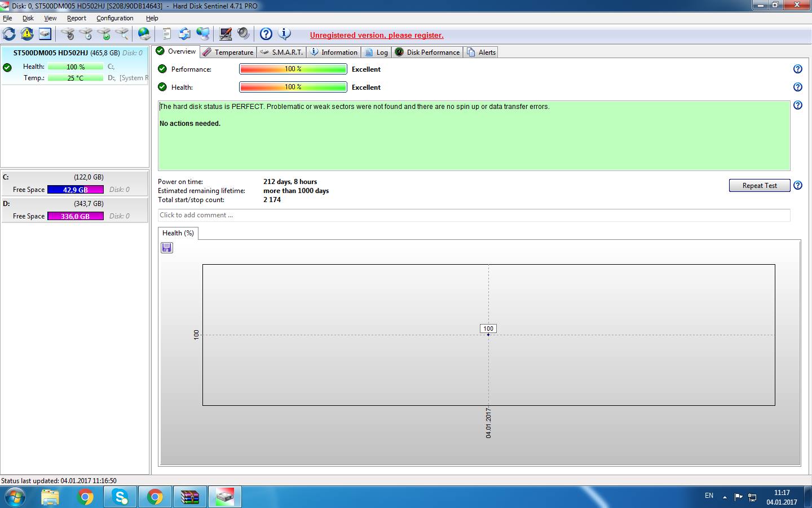
Task: Click the Repeat Test button
Action: pyautogui.click(x=760, y=186)
